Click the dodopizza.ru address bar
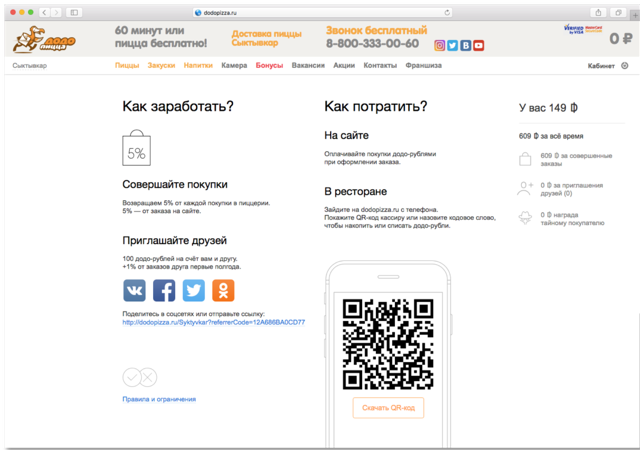This screenshot has width=640, height=450. tap(322, 13)
